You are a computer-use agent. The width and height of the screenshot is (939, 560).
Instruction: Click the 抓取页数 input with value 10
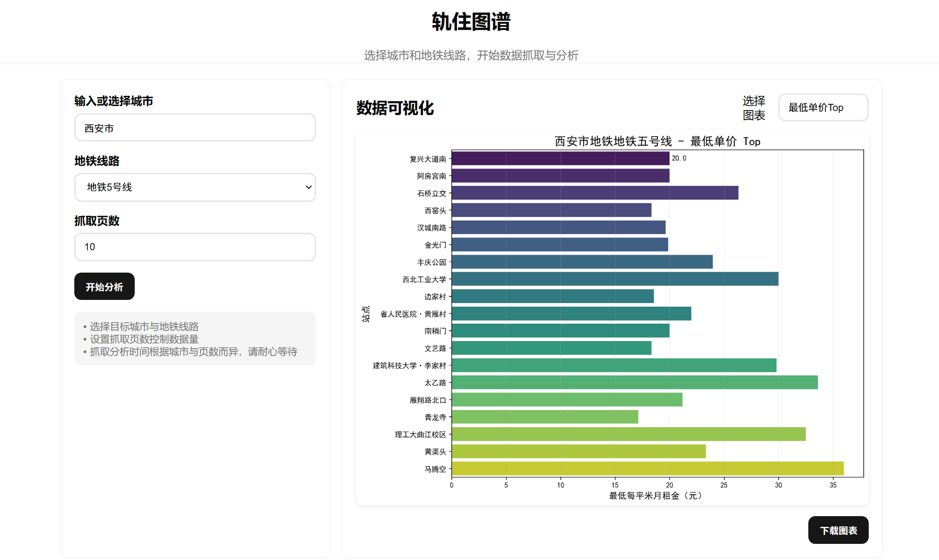[x=195, y=247]
